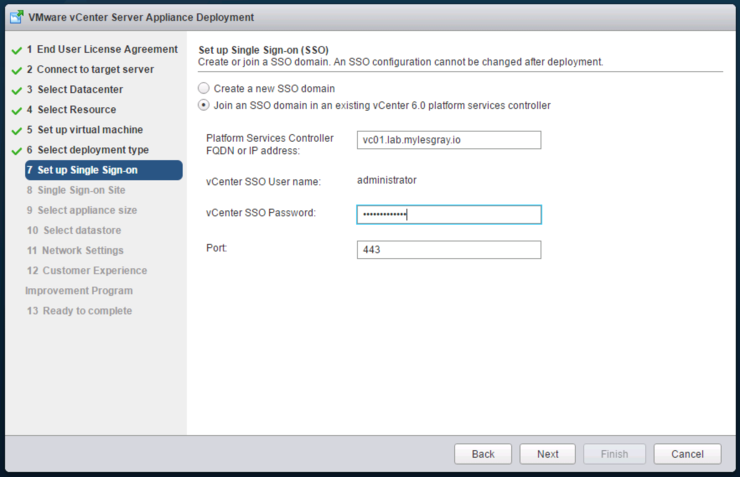Click the VMware deployment window title icon
The image size is (740, 477).
click(x=17, y=17)
